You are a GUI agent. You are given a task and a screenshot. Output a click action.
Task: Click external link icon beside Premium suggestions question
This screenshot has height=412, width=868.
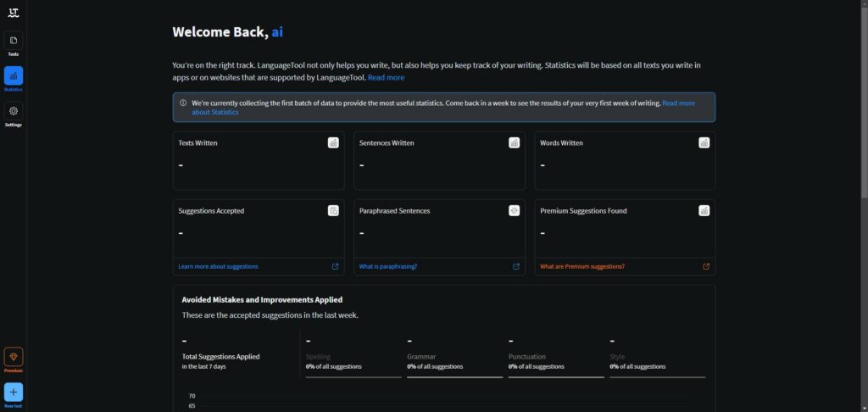tap(706, 266)
